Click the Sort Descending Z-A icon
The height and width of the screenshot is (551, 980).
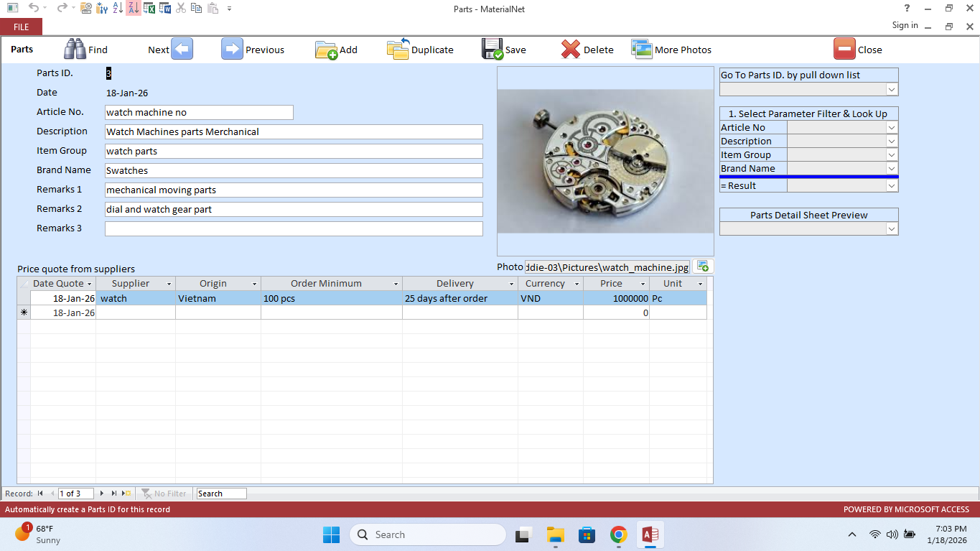tap(134, 8)
